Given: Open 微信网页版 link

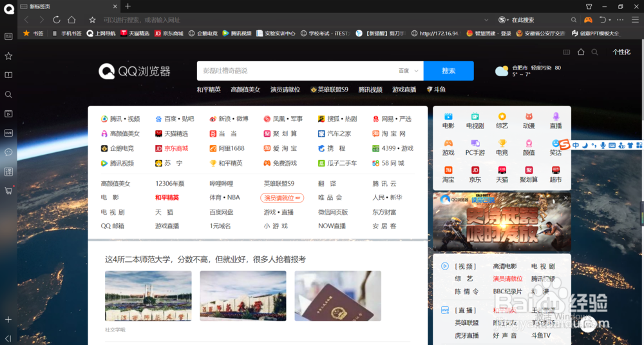Looking at the screenshot, I should click(x=333, y=212).
